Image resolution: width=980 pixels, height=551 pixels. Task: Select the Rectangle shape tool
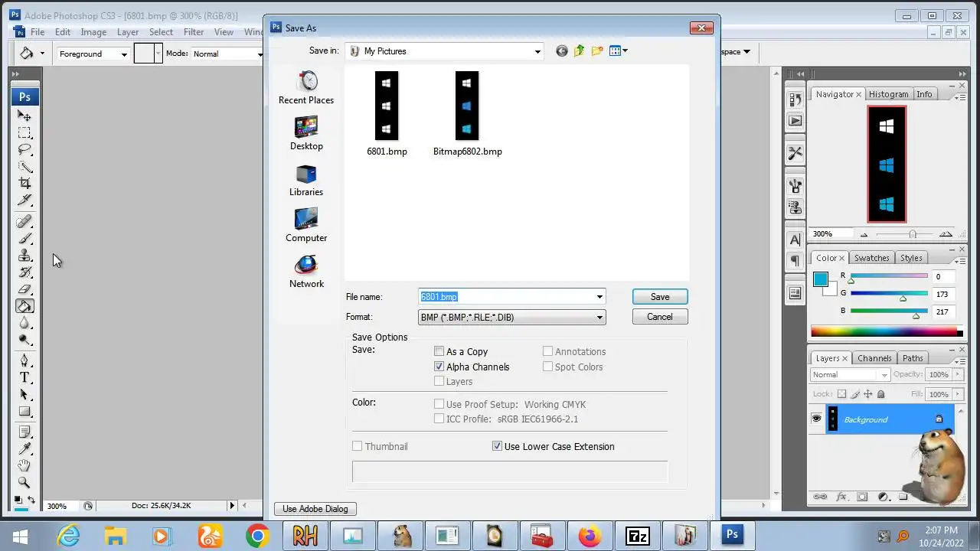24,411
